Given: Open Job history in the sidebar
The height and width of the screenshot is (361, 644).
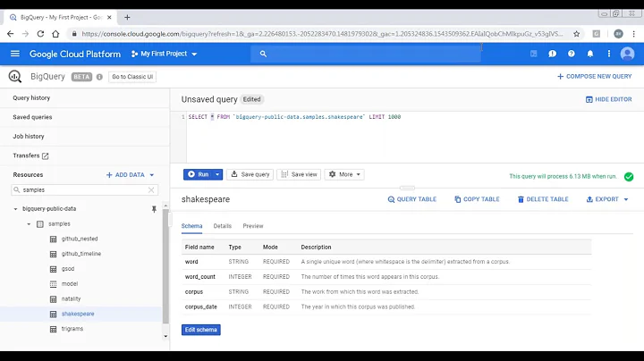Looking at the screenshot, I should [29, 137].
